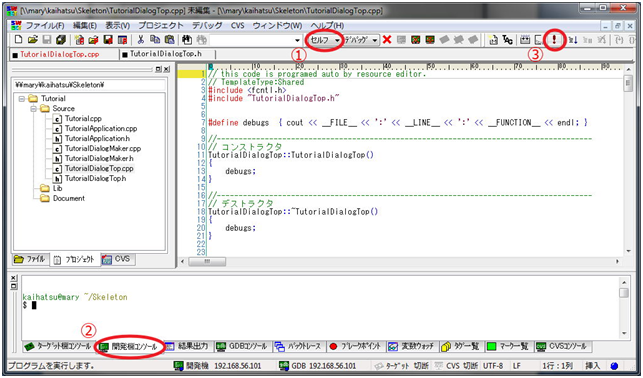Viewport: 643px width, 378px height.
Task: Open the ターゲット機コンソール tab
Action: tap(59, 346)
